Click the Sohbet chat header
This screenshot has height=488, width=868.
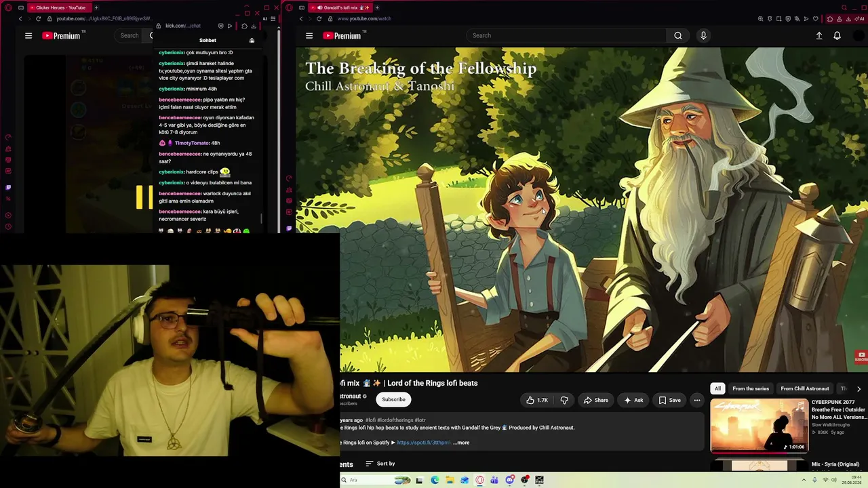pos(208,41)
